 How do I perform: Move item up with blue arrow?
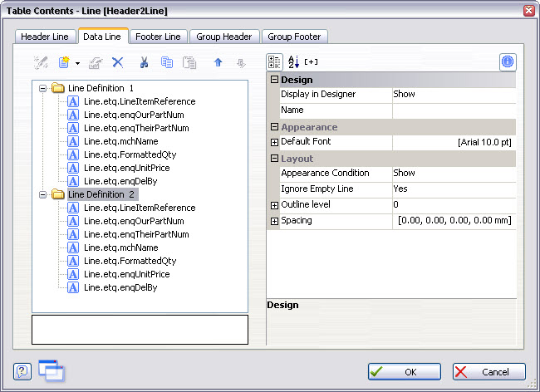pos(218,62)
